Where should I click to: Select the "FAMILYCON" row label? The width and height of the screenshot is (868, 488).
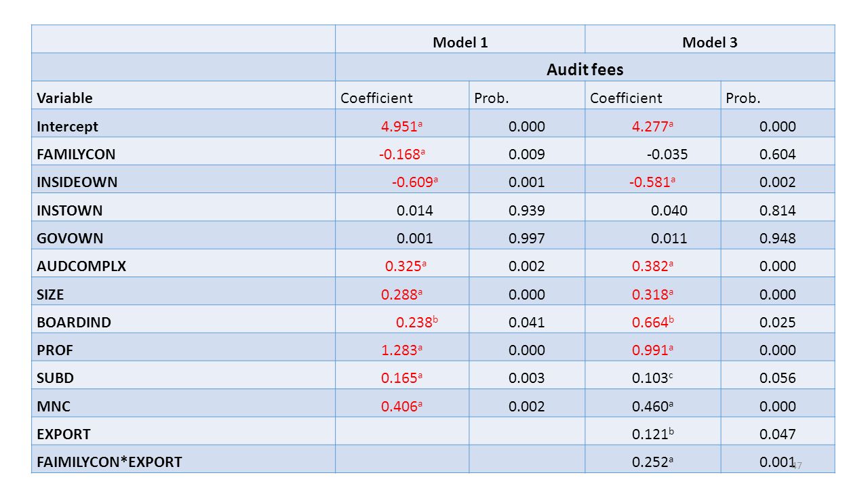(76, 155)
